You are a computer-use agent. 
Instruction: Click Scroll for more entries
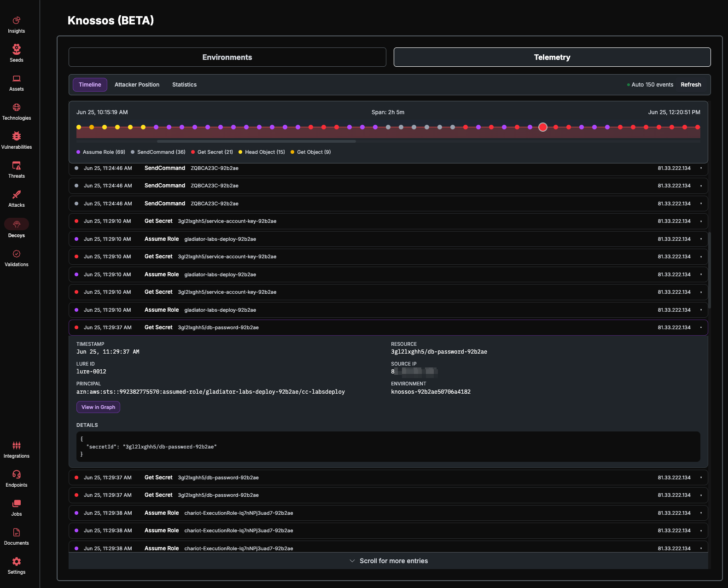pos(388,561)
